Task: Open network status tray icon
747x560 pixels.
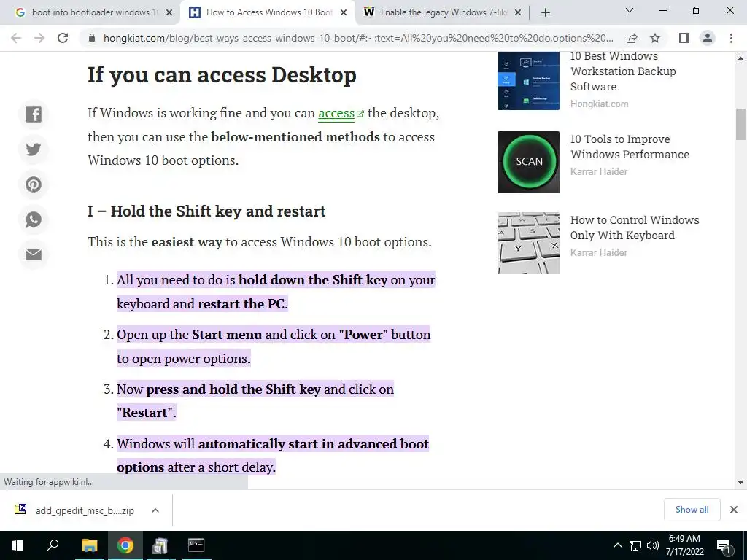Action: tap(635, 545)
